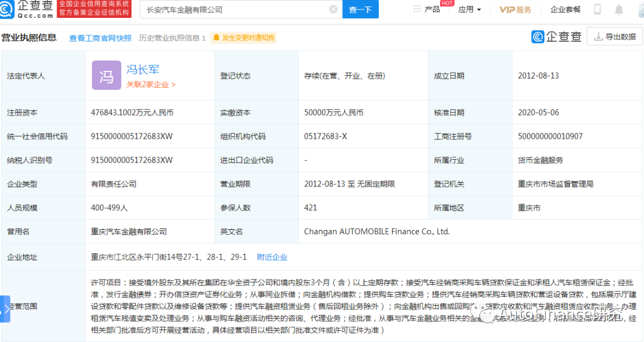The image size is (644, 342).
Task: Select registered capital 476843.1002万元人民币
Action: pyautogui.click(x=132, y=113)
